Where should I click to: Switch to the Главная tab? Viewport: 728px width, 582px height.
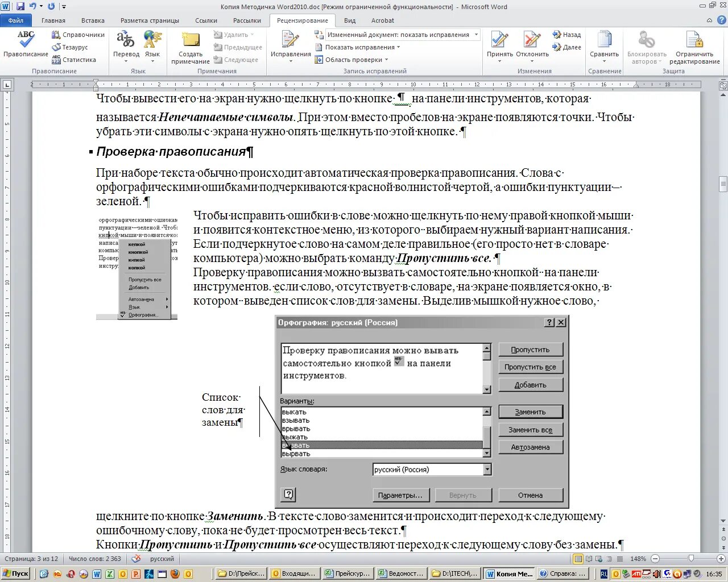click(x=53, y=20)
